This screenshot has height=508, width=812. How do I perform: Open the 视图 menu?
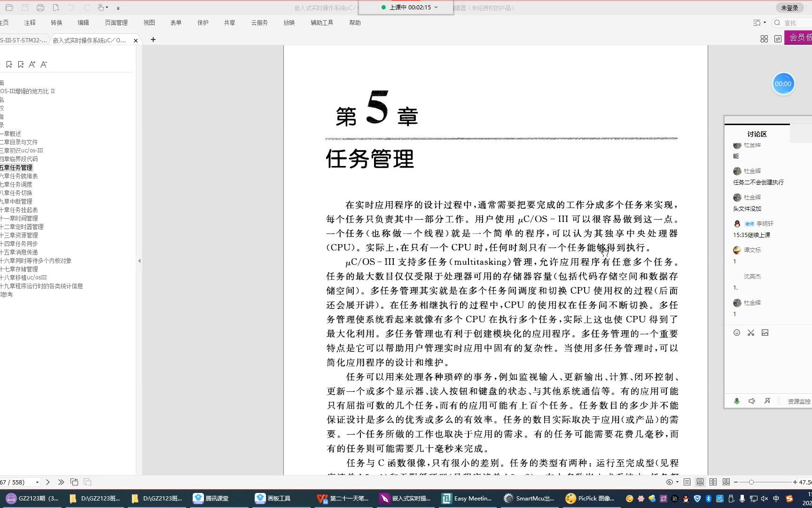click(x=149, y=23)
